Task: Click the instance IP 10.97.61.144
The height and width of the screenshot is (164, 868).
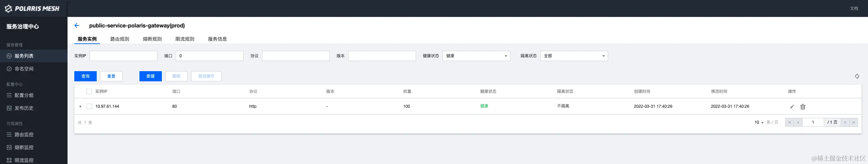Action: coord(107,106)
